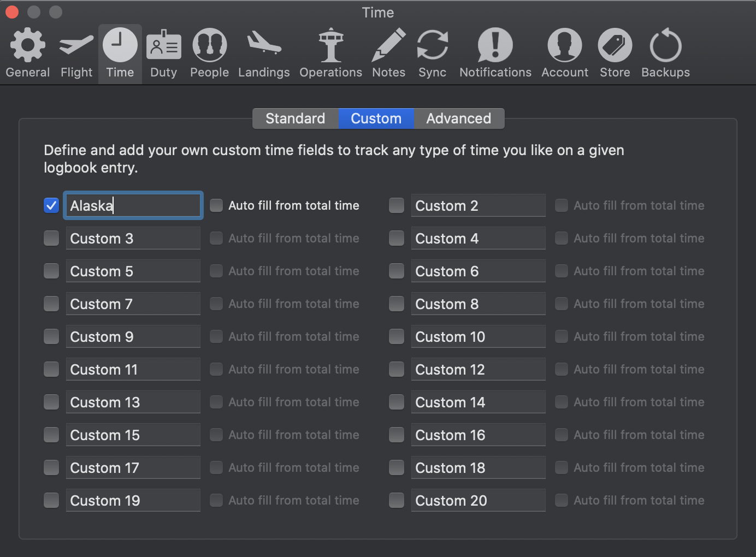Enable the Custom 4 checkbox
The image size is (756, 557).
397,238
